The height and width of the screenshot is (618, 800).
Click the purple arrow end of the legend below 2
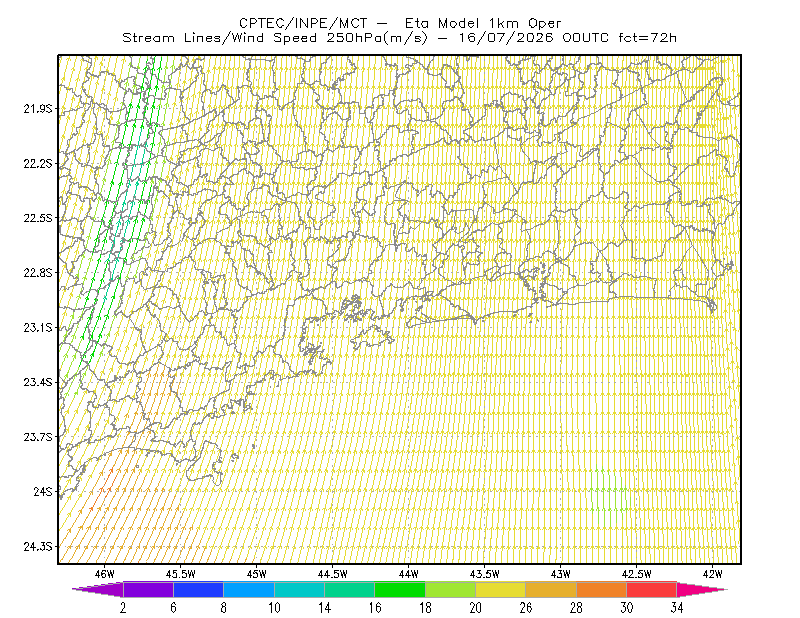(99, 589)
